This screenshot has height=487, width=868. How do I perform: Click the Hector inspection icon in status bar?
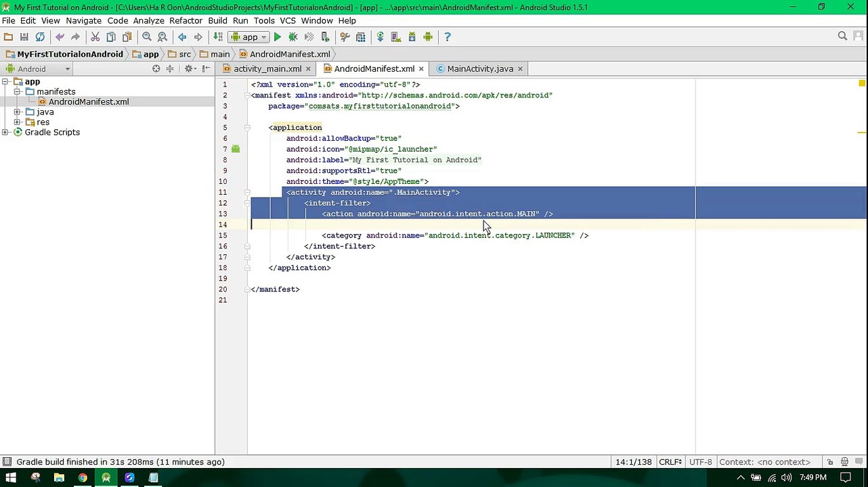845,462
